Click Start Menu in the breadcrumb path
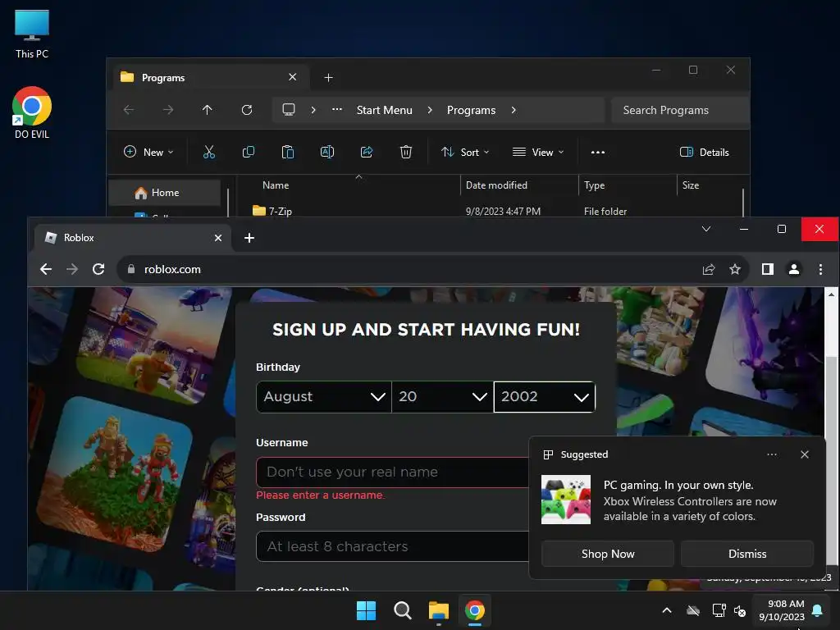 (385, 110)
